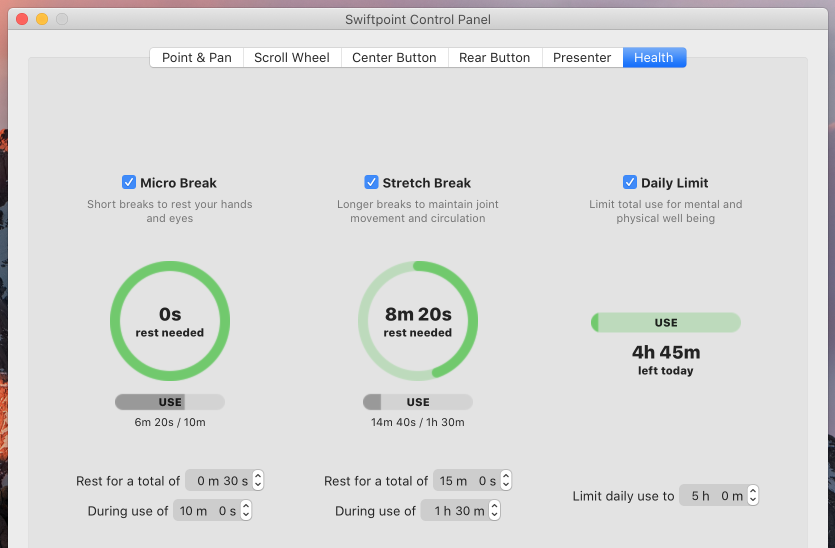
Task: Click the Stretch Break 15 m 0 s field
Action: pyautogui.click(x=467, y=480)
